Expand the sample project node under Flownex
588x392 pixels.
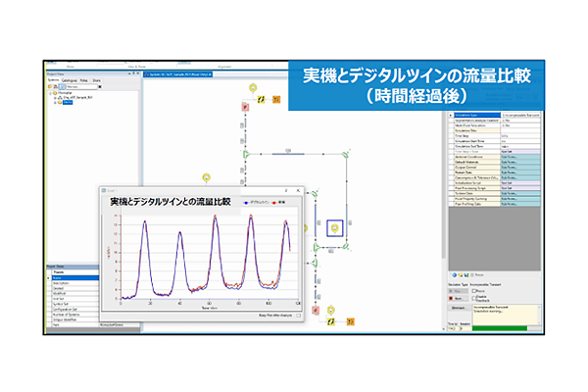tap(55, 98)
